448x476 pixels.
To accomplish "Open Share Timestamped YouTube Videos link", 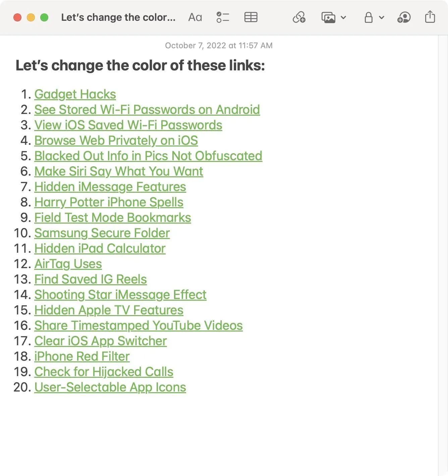I will tap(138, 325).
